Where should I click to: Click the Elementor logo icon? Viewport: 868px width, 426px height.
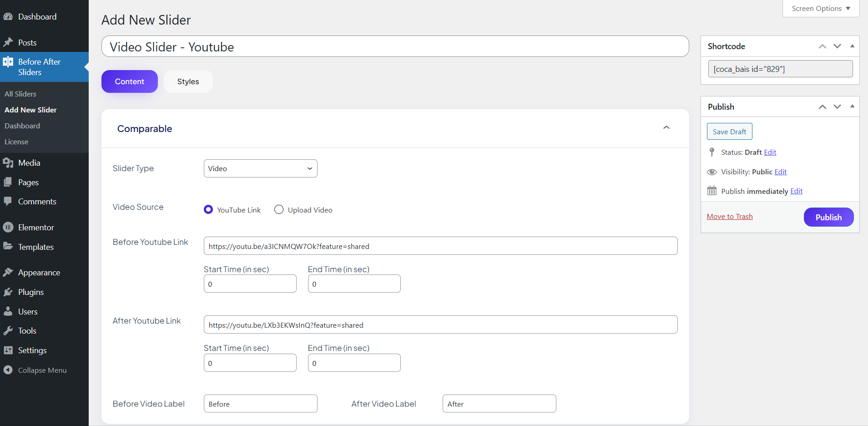click(x=8, y=227)
